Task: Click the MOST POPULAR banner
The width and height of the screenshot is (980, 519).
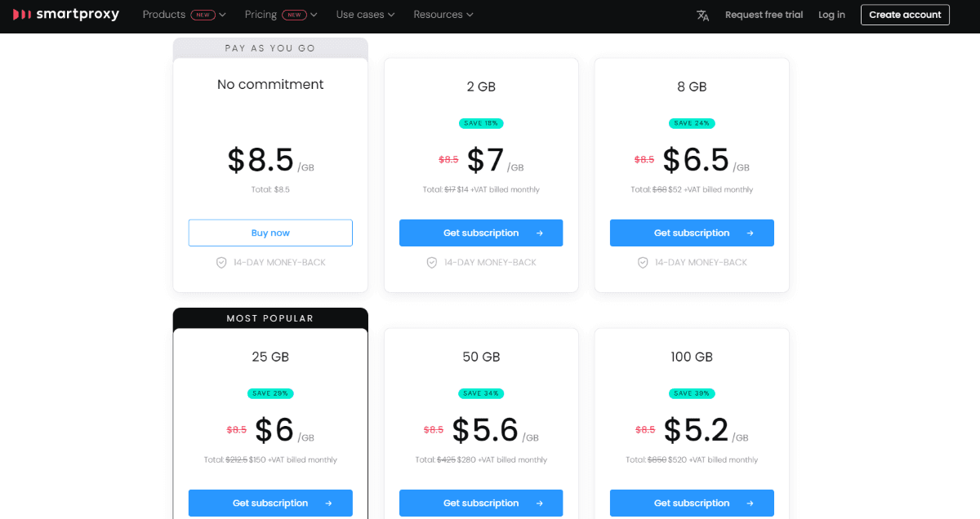Action: pos(270,318)
